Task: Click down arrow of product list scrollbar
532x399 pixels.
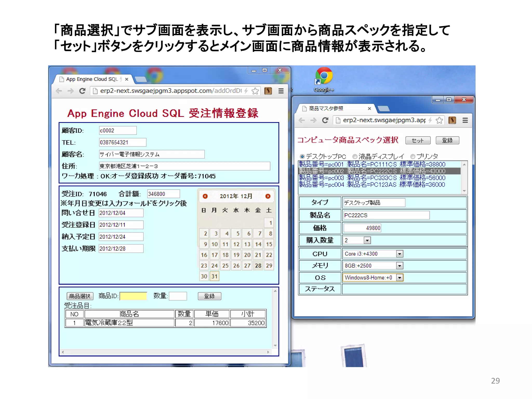Action: click(x=464, y=191)
